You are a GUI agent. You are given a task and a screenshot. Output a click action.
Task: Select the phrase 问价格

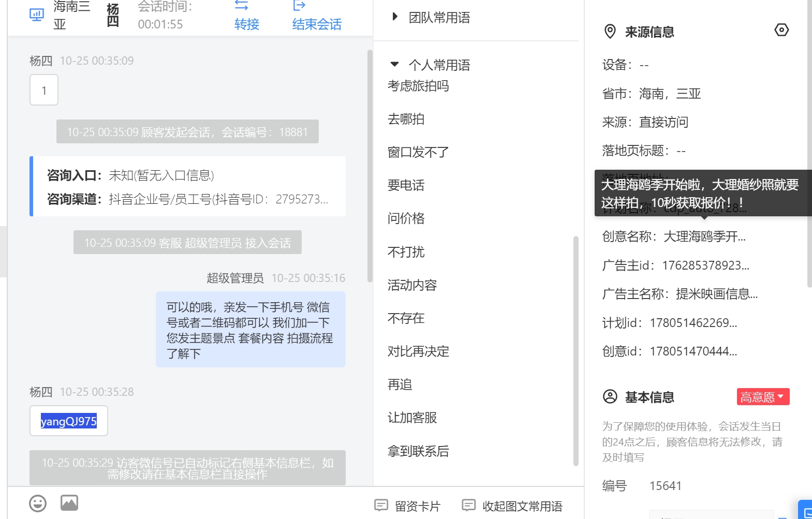point(406,218)
